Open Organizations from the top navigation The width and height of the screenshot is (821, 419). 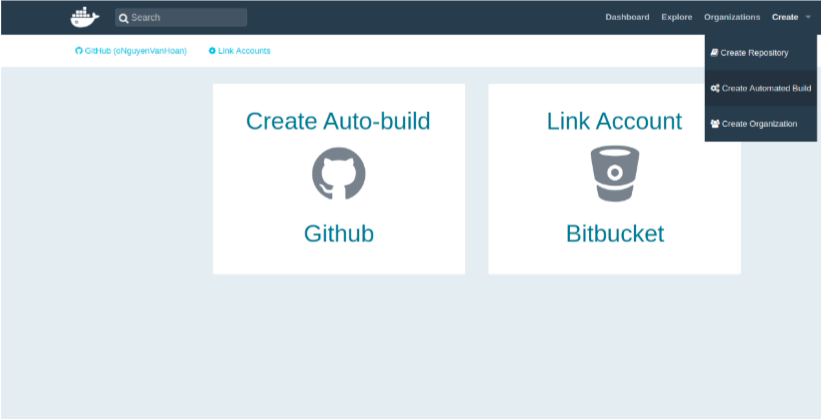(732, 17)
